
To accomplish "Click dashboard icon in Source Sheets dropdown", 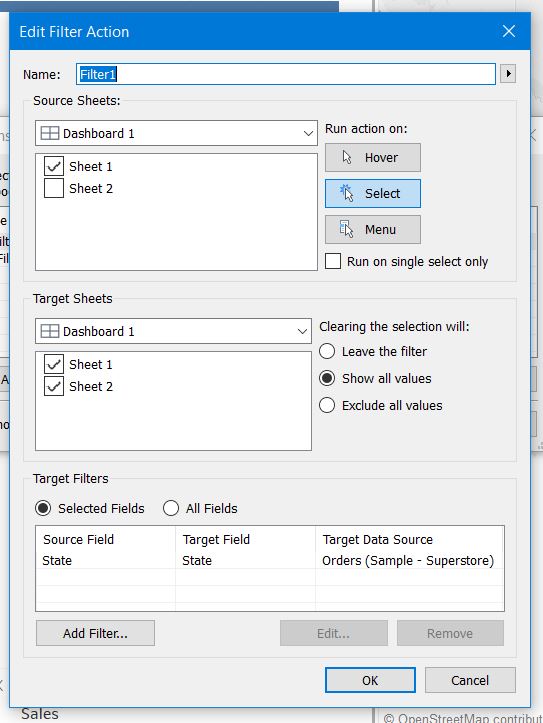I will point(50,133).
